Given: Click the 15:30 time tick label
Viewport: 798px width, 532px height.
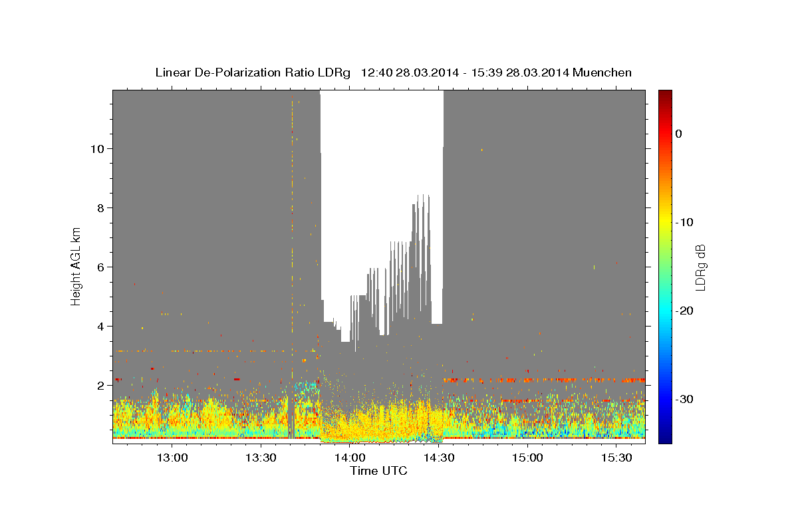Looking at the screenshot, I should coord(616,458).
